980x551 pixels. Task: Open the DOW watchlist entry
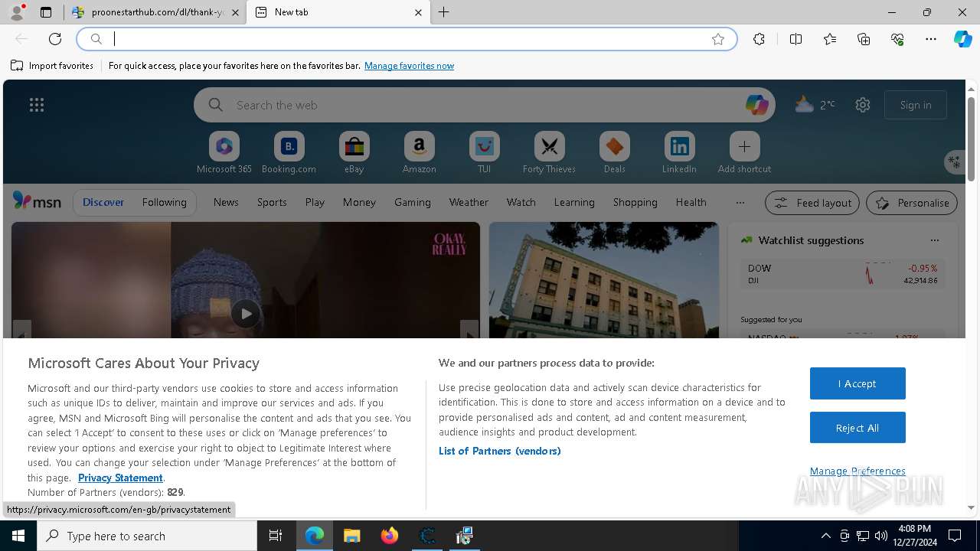tap(842, 274)
